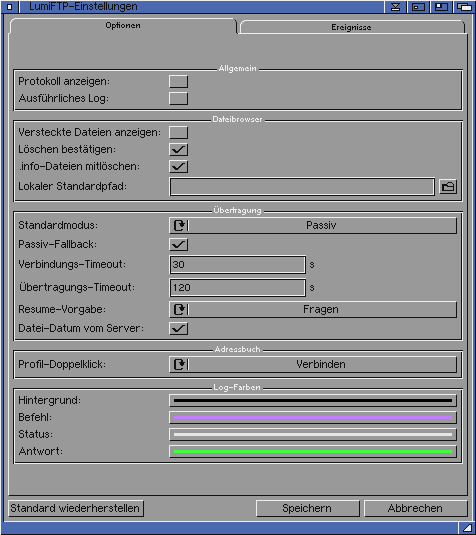476x535 pixels.
Task: Click the Übertragung group heading
Action: click(x=237, y=210)
